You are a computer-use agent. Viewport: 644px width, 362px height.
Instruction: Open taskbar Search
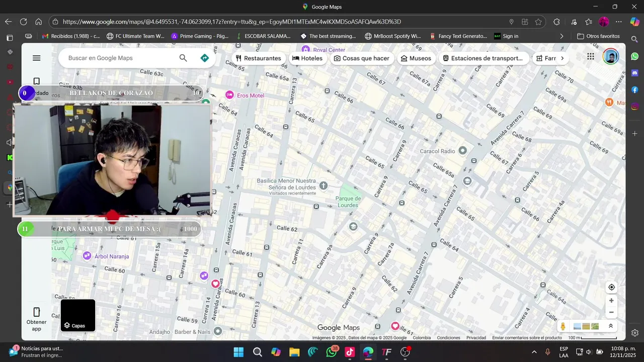click(x=257, y=352)
